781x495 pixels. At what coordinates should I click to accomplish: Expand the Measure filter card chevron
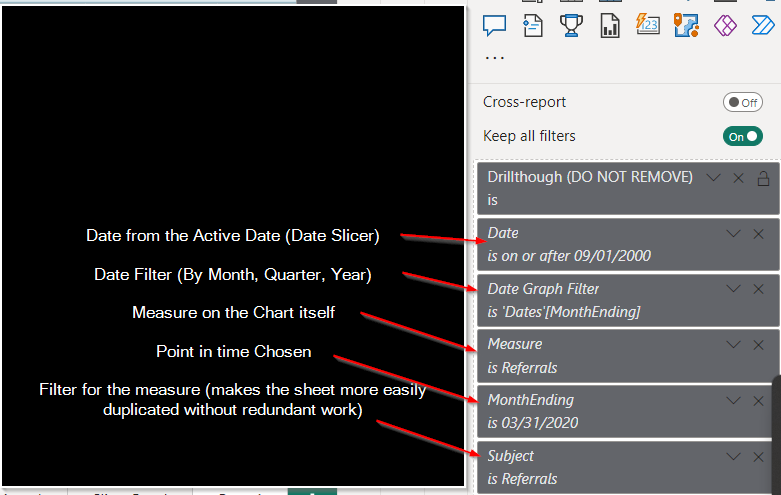(733, 345)
